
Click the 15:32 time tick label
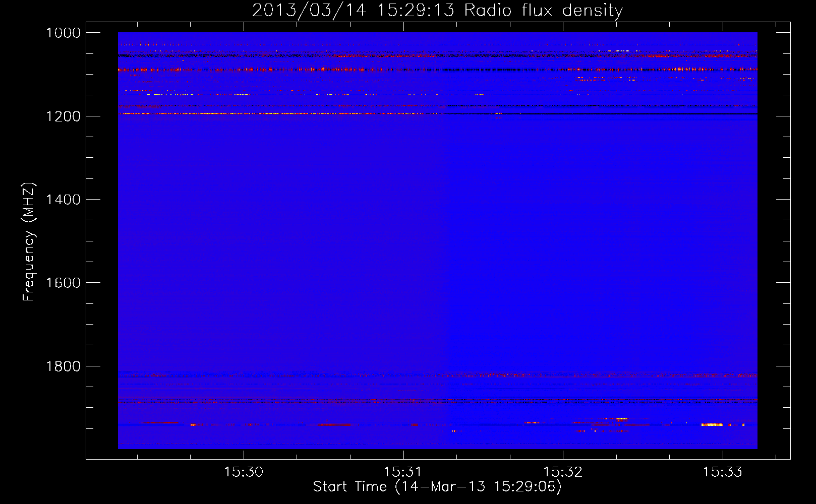[563, 472]
